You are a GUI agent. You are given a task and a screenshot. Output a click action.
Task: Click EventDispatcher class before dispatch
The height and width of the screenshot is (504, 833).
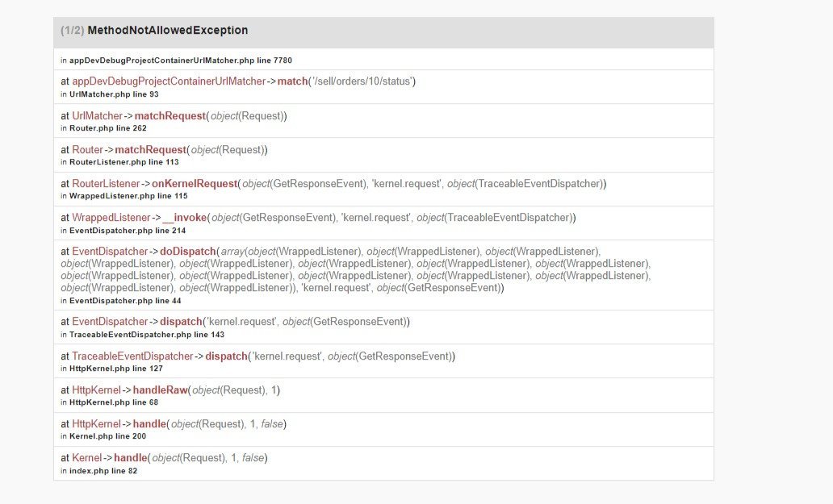click(110, 322)
